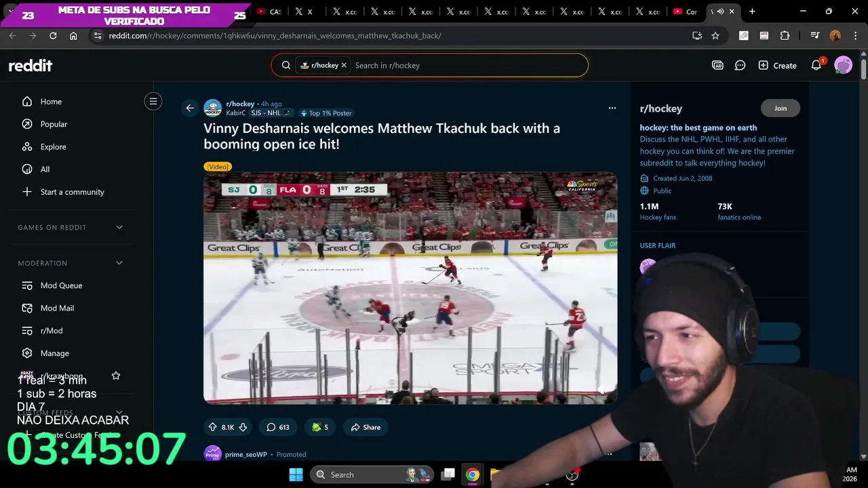The width and height of the screenshot is (868, 488).
Task: Open the KabirC user profile
Action: [x=236, y=113]
